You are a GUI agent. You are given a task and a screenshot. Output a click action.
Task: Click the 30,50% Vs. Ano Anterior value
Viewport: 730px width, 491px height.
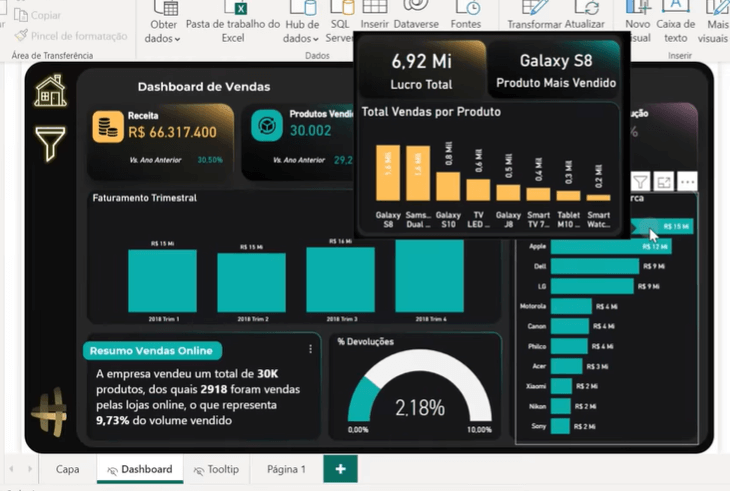tap(210, 160)
